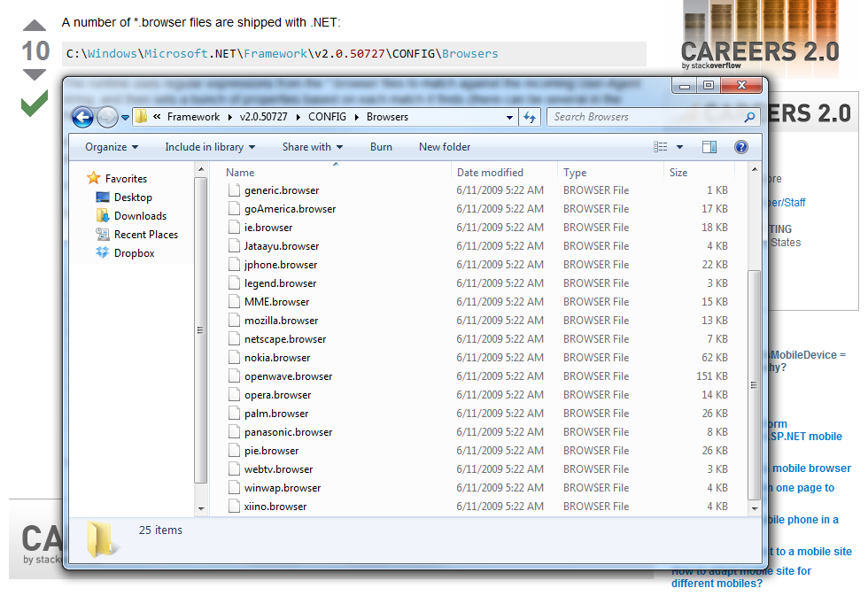Open the Organize dropdown menu
Viewport: 868px width, 596px height.
112,147
